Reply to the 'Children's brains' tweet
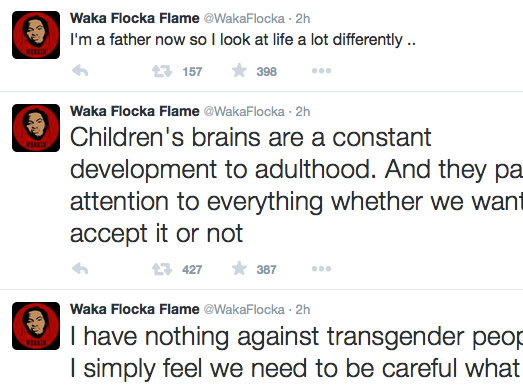Image resolution: width=523 pixels, height=389 pixels. pyautogui.click(x=80, y=269)
